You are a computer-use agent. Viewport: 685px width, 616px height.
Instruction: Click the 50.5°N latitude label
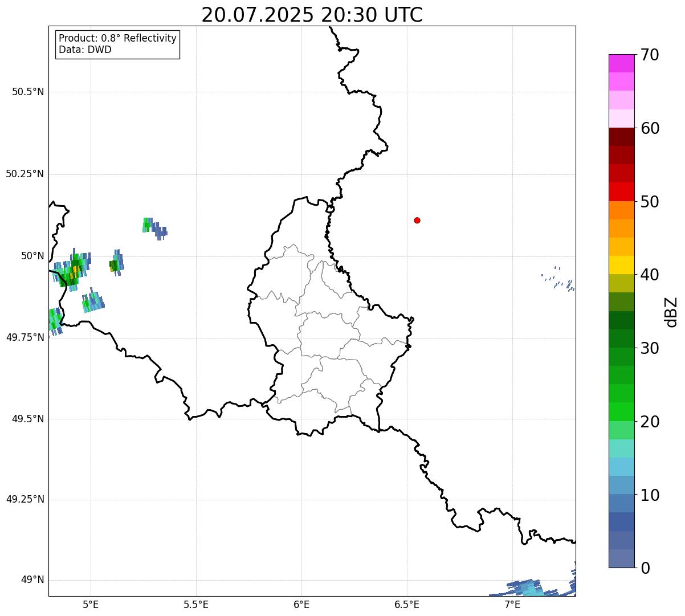[x=28, y=92]
